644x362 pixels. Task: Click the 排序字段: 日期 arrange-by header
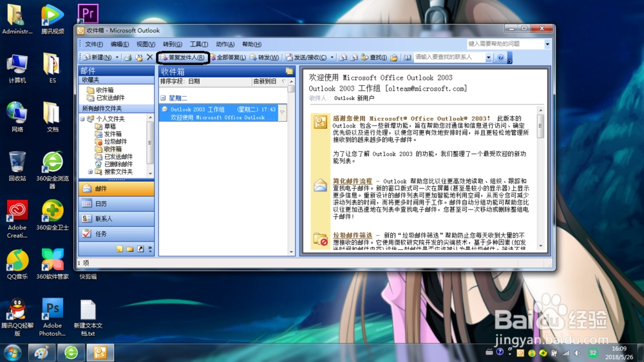205,82
